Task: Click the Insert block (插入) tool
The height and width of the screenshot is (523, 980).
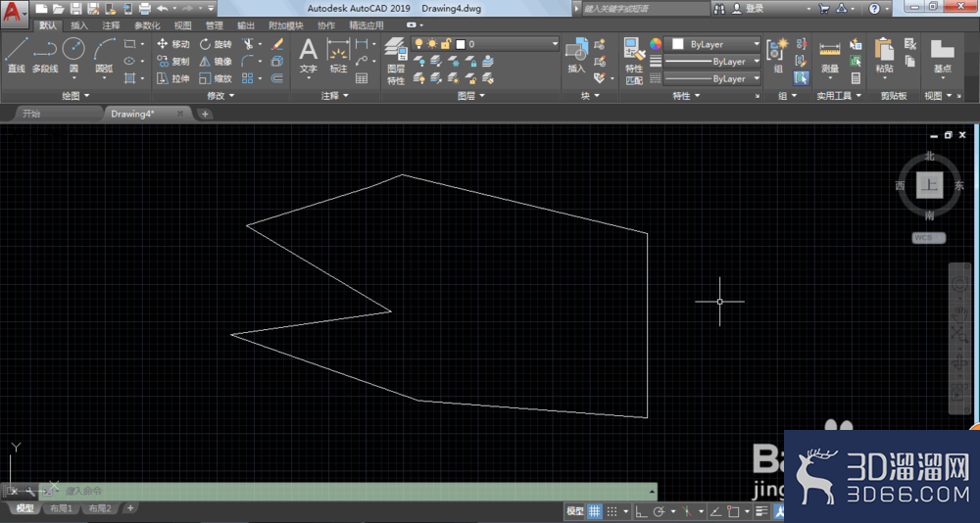Action: tap(576, 55)
